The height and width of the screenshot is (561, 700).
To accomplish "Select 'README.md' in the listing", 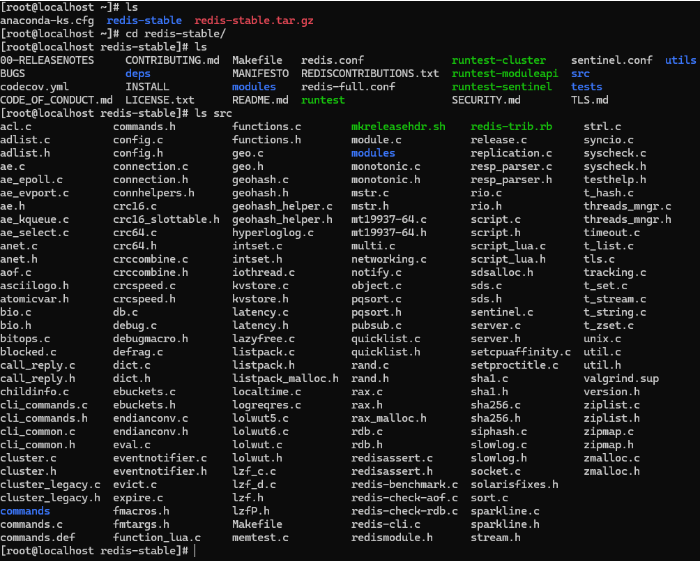I will pos(260,100).
